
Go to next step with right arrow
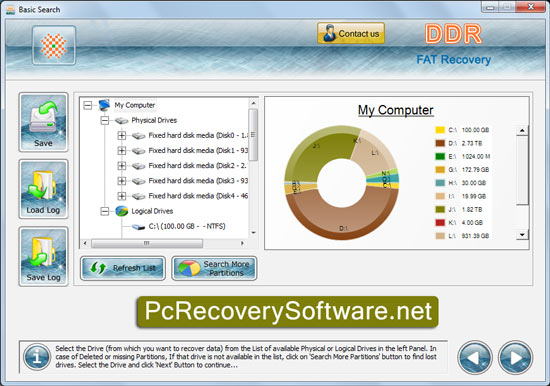pos(515,358)
